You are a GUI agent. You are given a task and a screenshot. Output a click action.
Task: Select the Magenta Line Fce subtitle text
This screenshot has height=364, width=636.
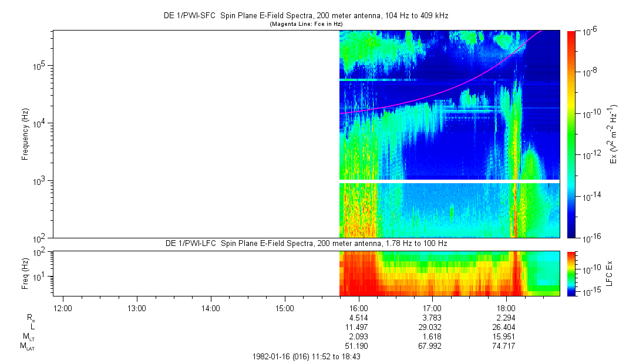[305, 24]
